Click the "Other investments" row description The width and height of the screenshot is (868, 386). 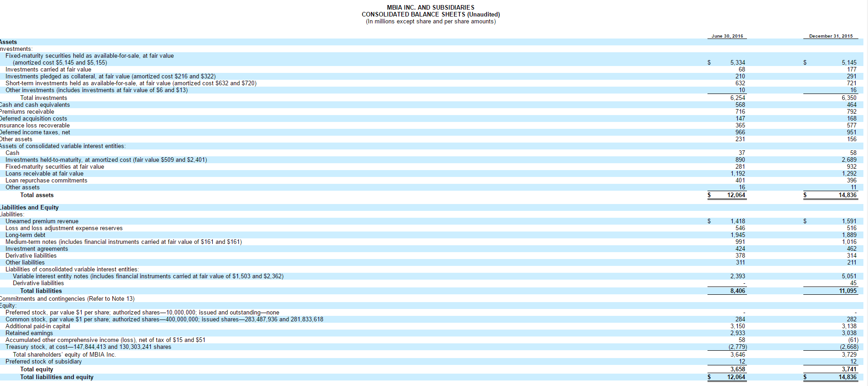tap(96, 90)
